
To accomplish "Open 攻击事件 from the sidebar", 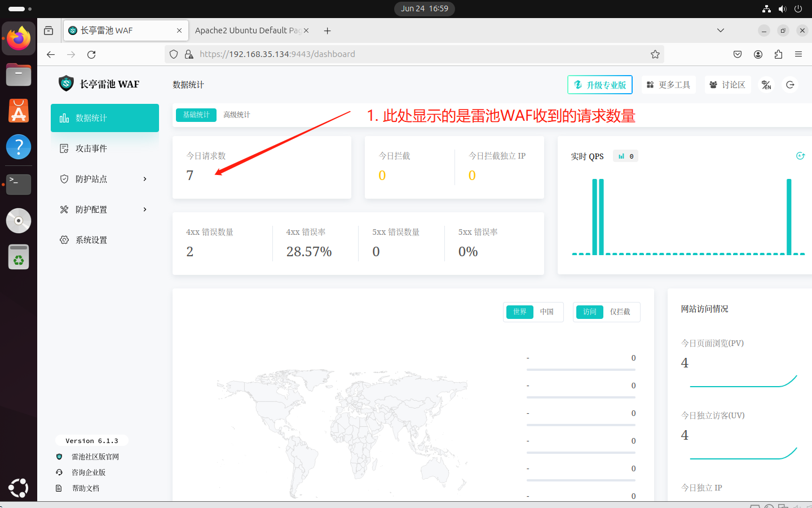I will (x=91, y=148).
